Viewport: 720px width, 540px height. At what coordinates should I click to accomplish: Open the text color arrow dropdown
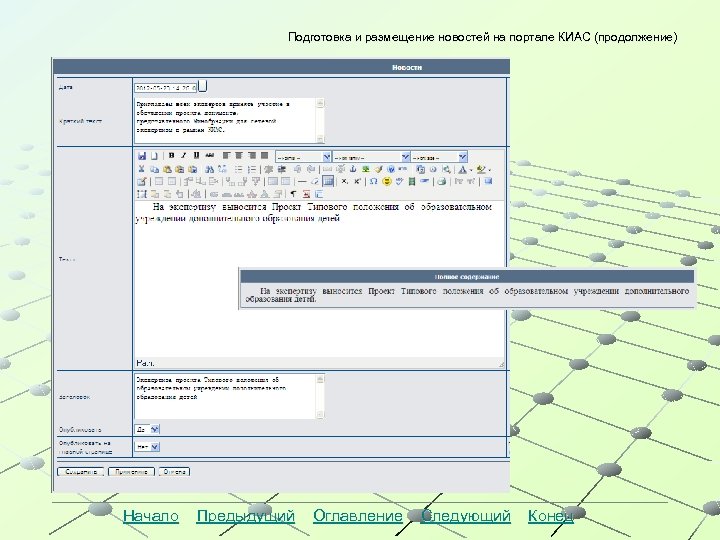(471, 170)
